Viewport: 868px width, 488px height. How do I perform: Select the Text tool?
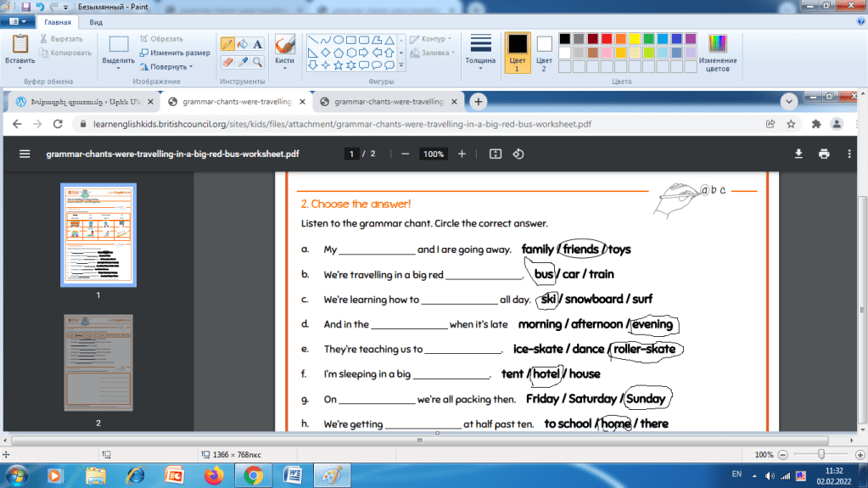pos(257,44)
